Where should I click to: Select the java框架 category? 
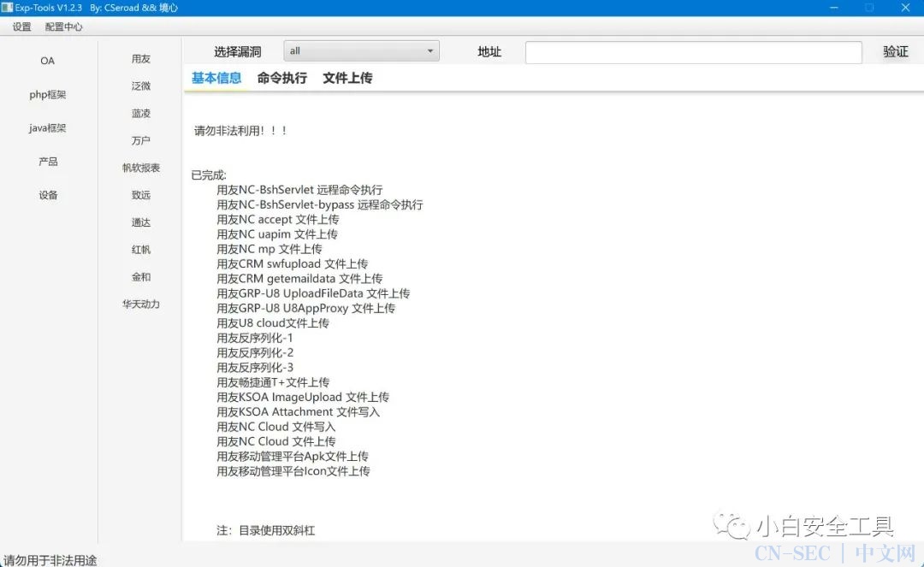[48, 127]
